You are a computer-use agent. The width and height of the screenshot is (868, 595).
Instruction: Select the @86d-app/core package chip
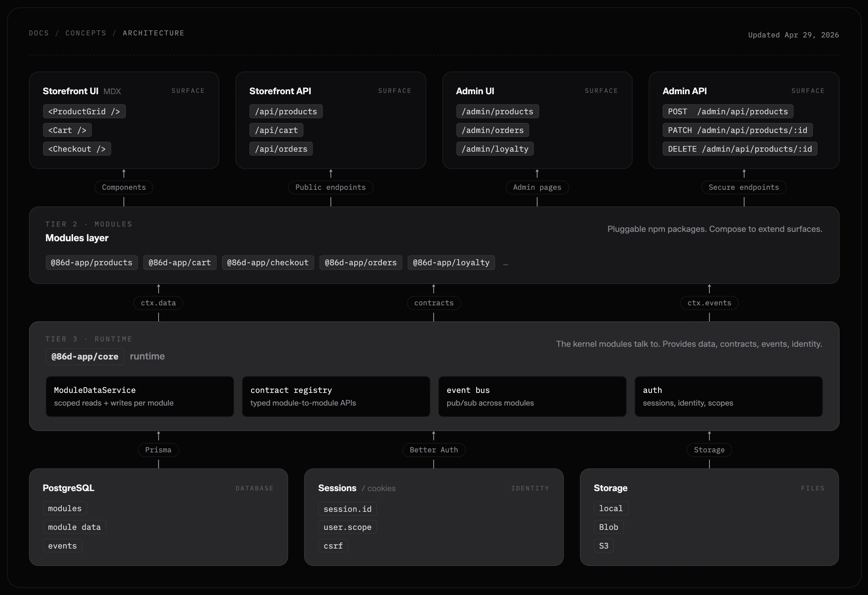[85, 356]
